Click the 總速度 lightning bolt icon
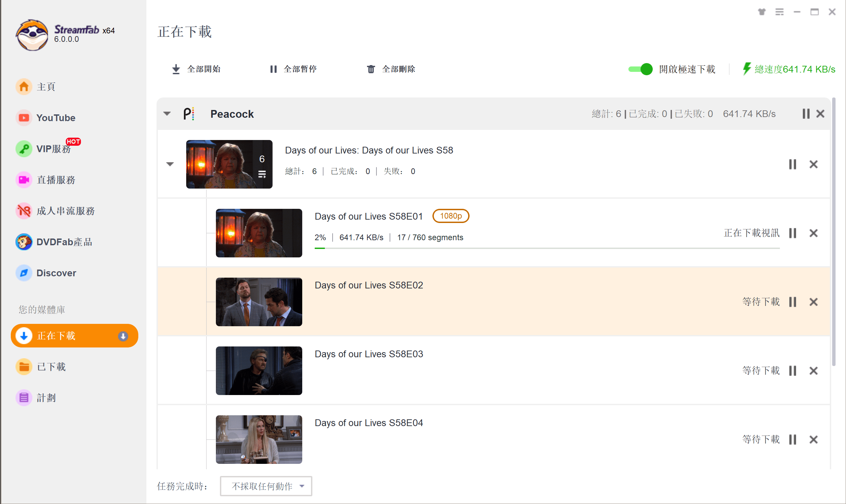This screenshot has height=504, width=846. pos(746,68)
